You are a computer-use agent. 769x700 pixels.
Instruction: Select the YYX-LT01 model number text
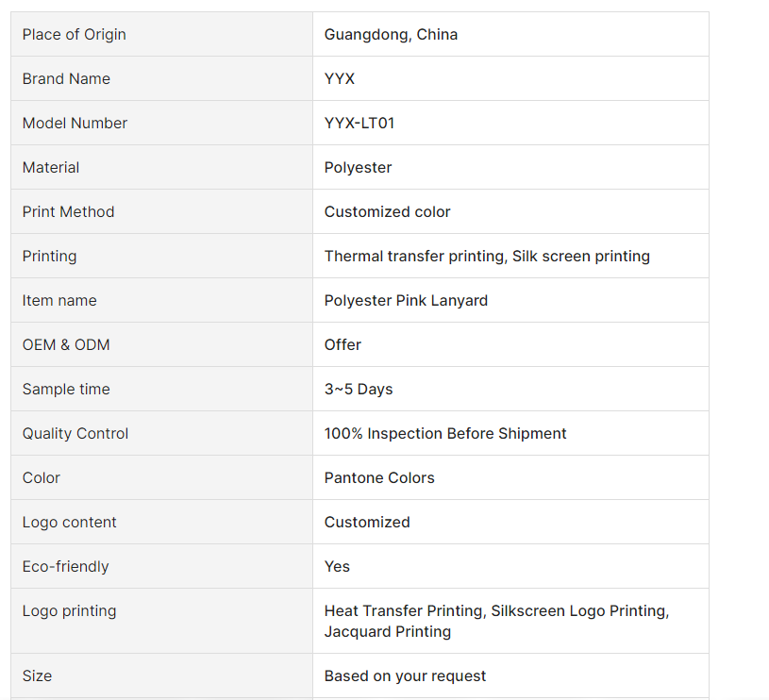pyautogui.click(x=359, y=124)
